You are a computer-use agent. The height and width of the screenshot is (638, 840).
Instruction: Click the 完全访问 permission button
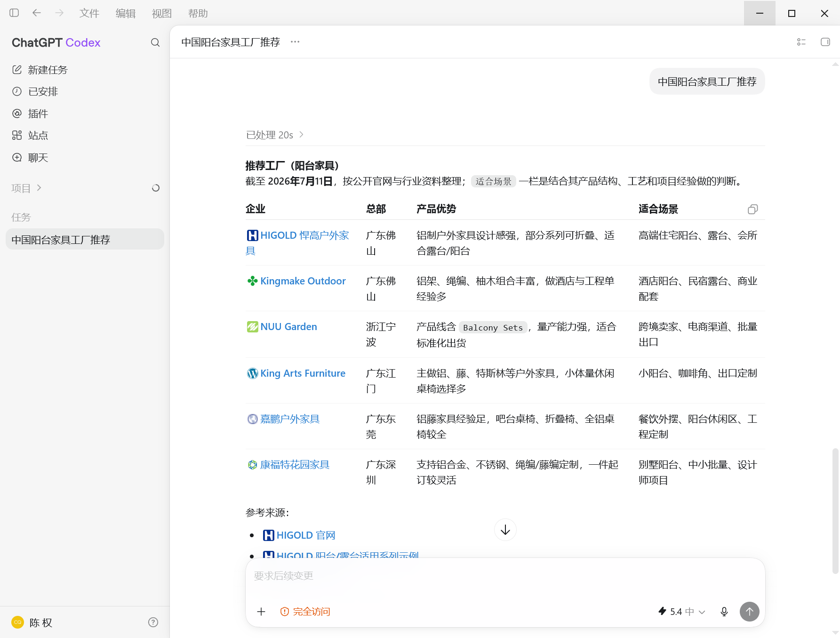[305, 612]
